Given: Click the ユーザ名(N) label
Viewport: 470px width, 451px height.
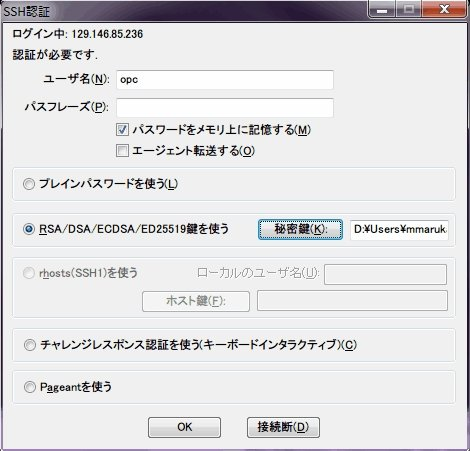Looking at the screenshot, I should (x=76, y=79).
